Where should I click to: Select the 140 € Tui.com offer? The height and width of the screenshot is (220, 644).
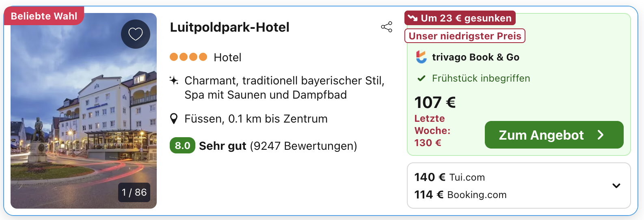point(450,177)
